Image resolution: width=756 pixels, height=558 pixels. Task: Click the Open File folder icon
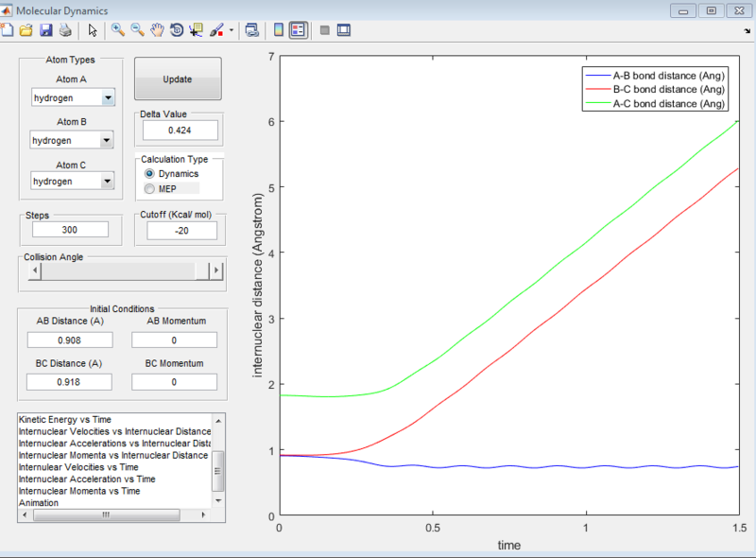point(26,30)
